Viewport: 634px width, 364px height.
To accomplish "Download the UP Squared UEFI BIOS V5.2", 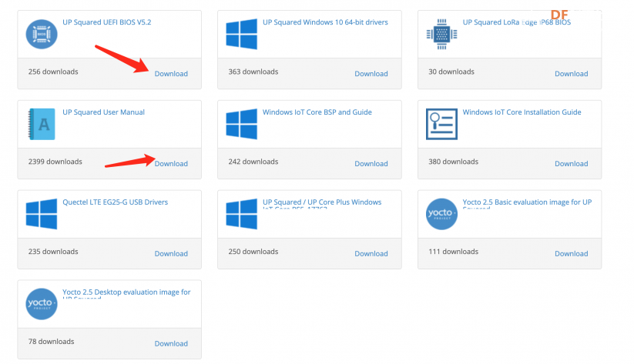I will tap(171, 74).
